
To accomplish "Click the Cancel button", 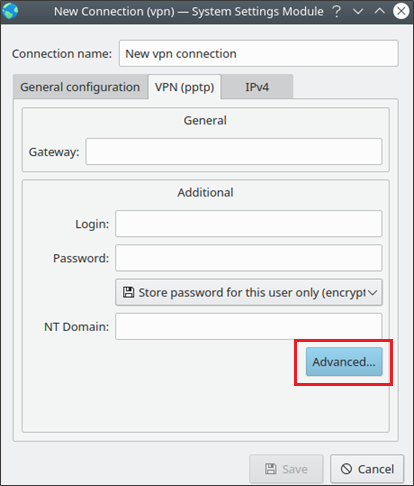I will coord(367,469).
